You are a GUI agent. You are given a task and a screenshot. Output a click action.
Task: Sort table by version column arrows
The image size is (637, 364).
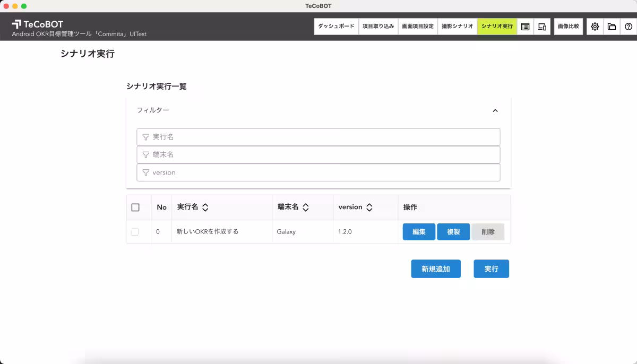[369, 207]
